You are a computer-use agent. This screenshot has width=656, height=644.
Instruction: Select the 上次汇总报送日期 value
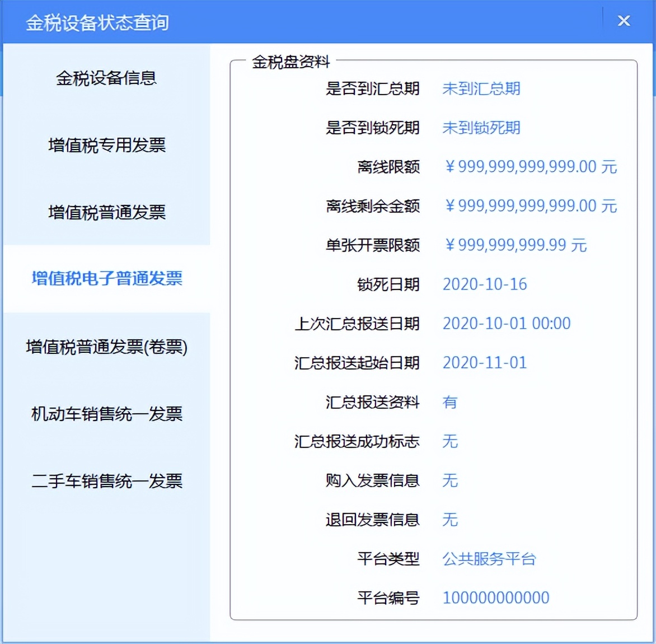(506, 324)
